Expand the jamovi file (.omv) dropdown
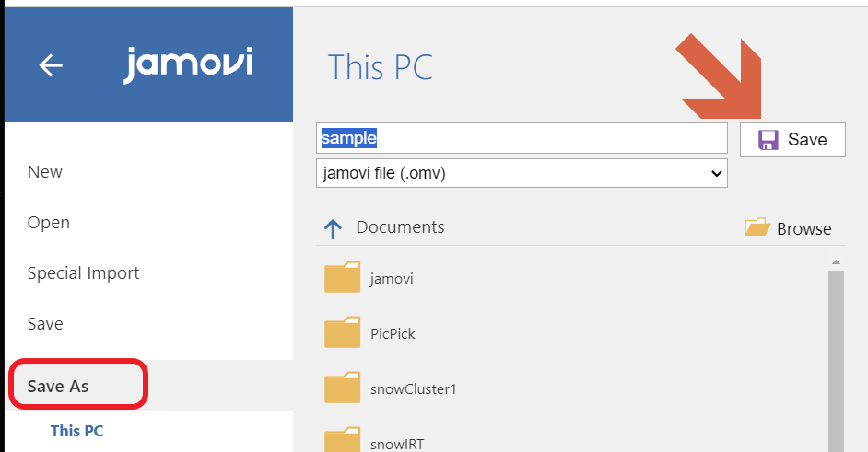The width and height of the screenshot is (868, 452). click(x=522, y=173)
